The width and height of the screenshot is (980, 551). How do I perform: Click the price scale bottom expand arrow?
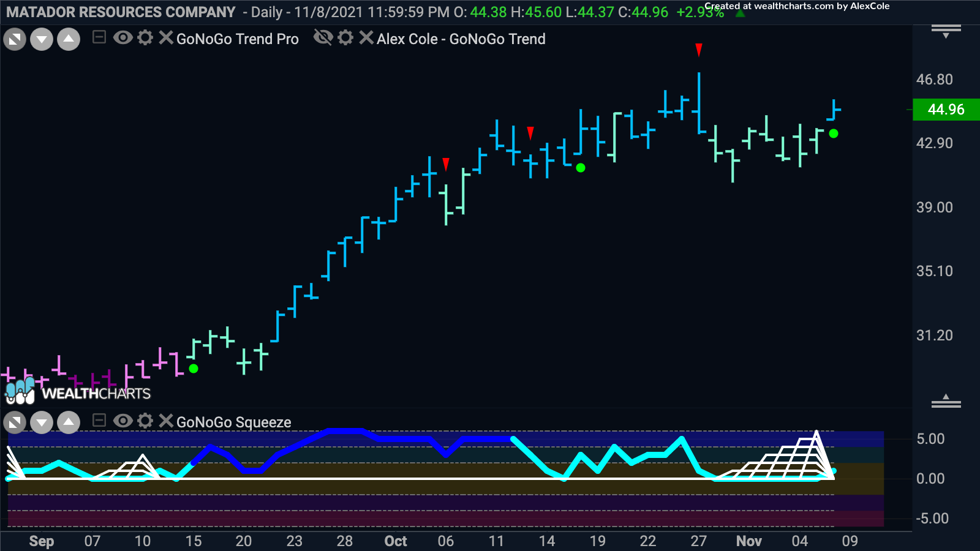coord(946,401)
